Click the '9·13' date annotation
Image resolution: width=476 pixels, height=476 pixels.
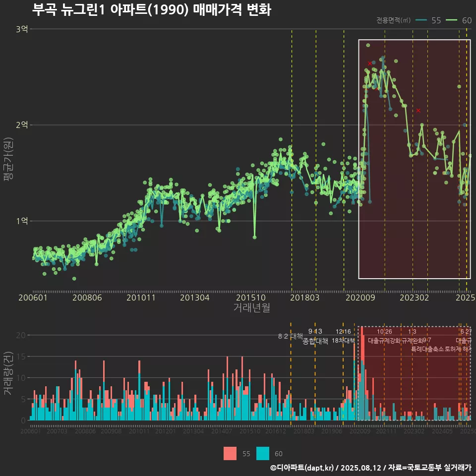click(x=315, y=331)
